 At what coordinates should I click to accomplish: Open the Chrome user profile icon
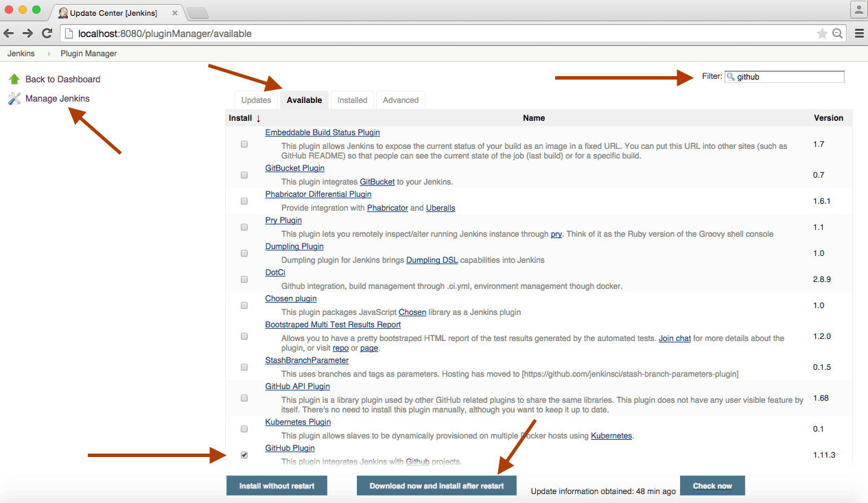click(x=858, y=10)
